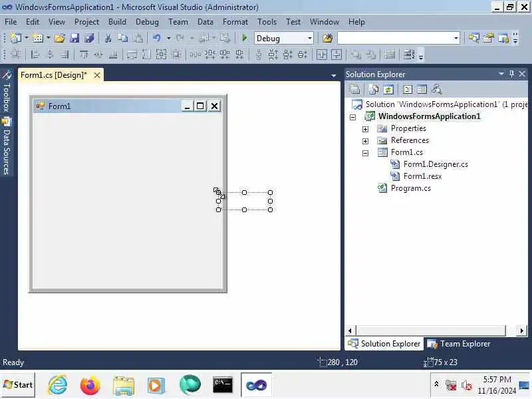Collapse the WindowsFormsApplication1 project node

click(x=353, y=117)
